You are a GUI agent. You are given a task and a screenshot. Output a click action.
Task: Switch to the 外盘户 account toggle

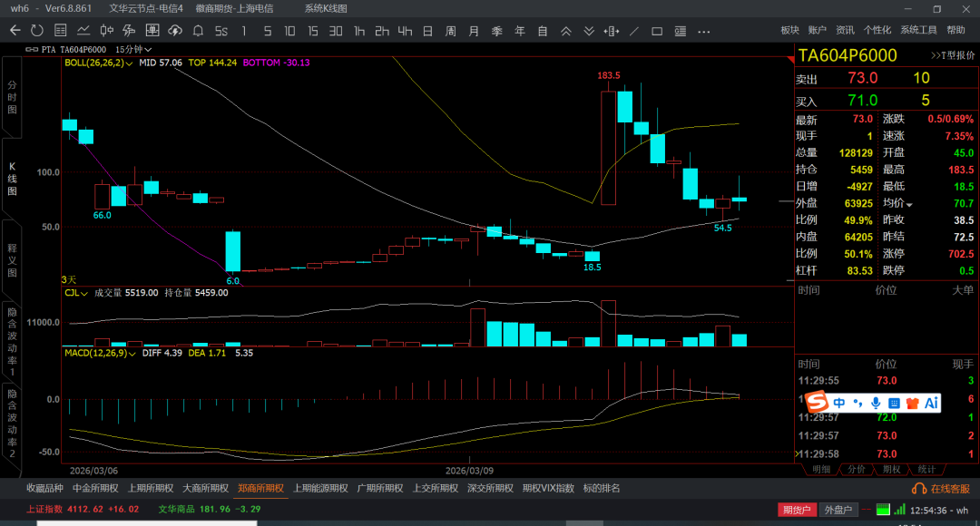(x=838, y=510)
